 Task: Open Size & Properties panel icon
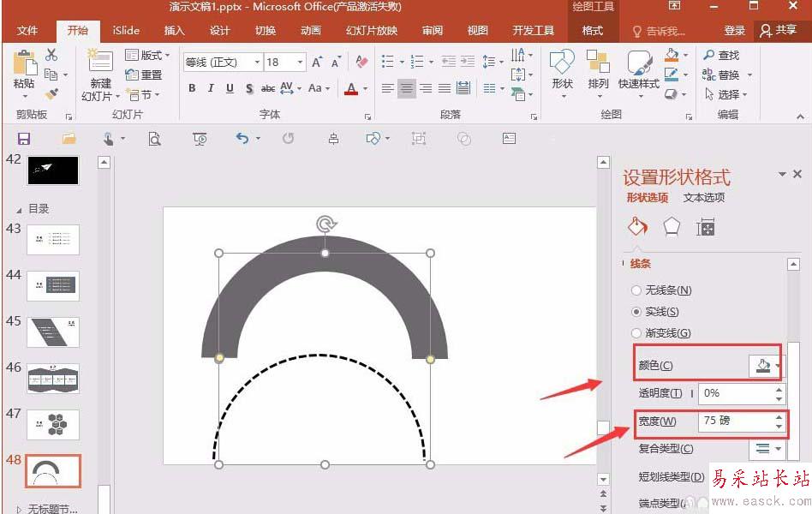tap(705, 227)
